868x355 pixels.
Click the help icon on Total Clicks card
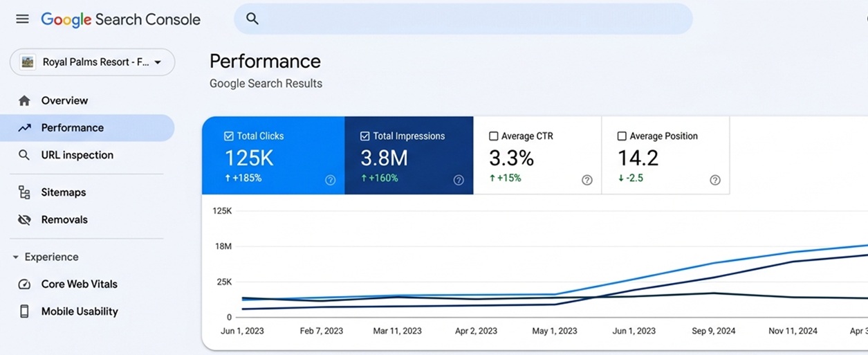[x=331, y=180]
